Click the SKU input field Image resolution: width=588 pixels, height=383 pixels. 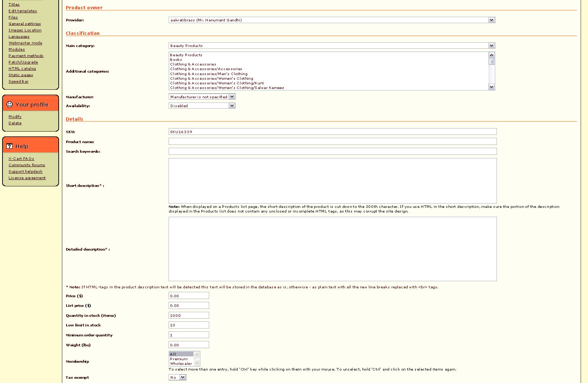coord(333,132)
